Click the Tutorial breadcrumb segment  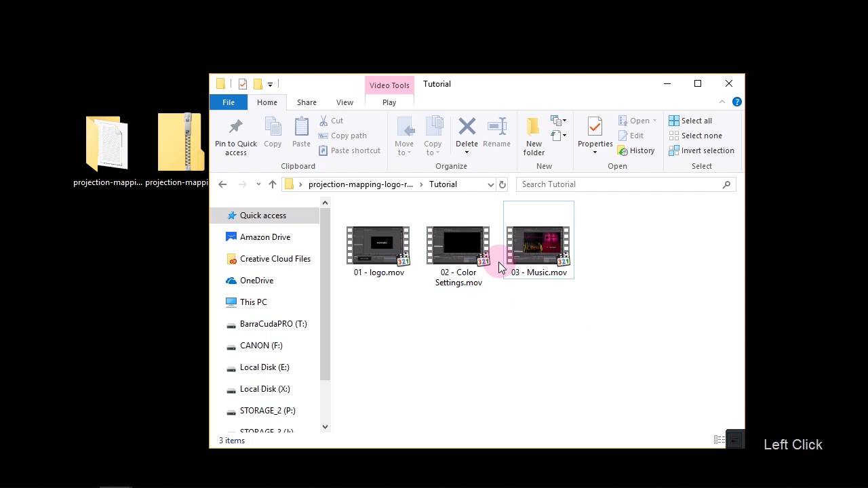[443, 184]
